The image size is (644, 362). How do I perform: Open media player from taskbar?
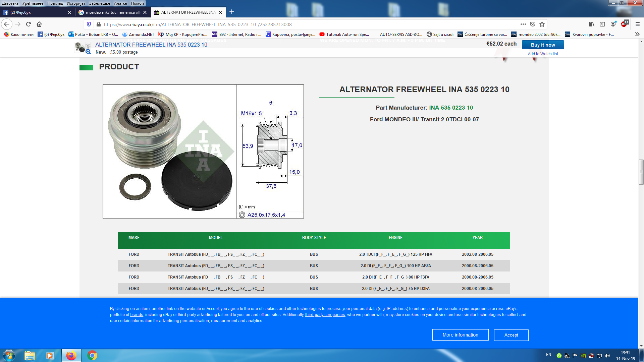click(x=50, y=355)
